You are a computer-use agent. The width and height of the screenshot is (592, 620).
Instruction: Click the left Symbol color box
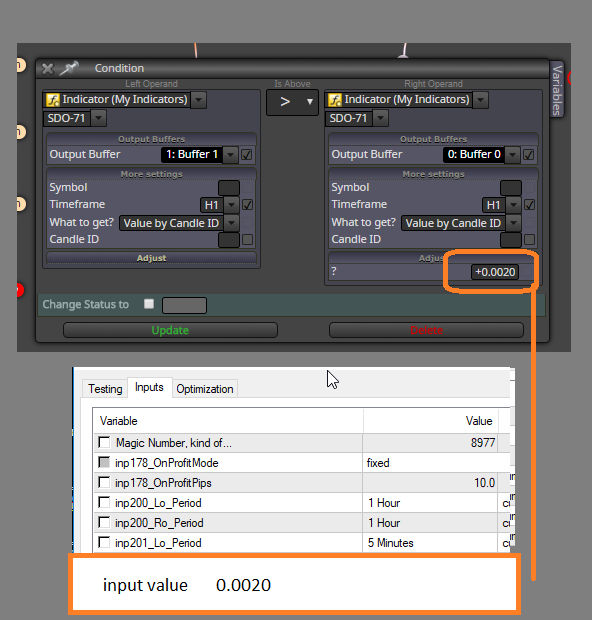pos(229,188)
